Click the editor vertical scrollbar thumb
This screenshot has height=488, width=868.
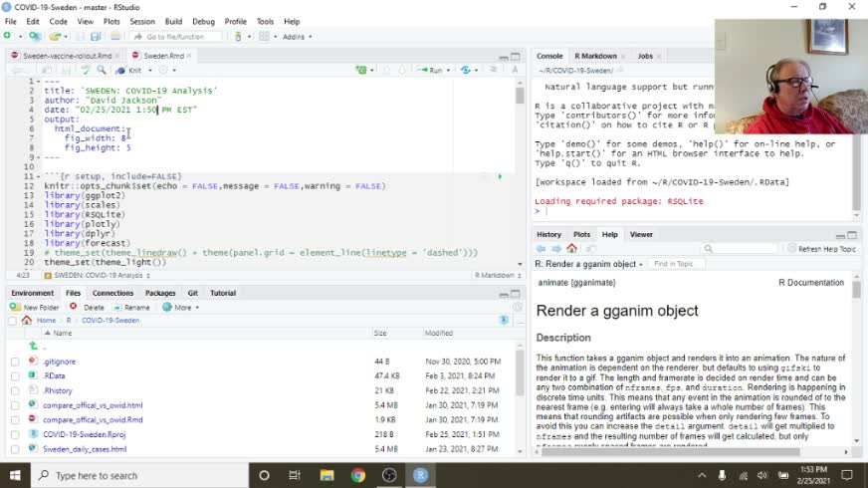520,96
